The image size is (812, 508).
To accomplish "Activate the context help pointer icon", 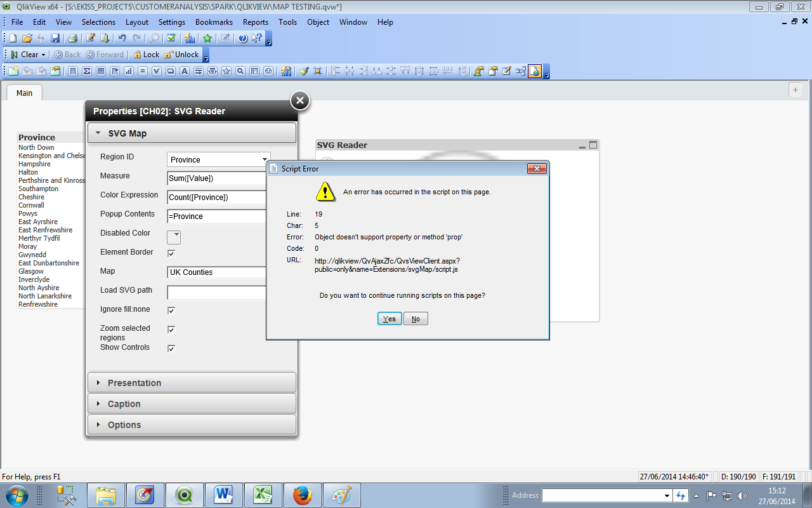I will pos(257,38).
